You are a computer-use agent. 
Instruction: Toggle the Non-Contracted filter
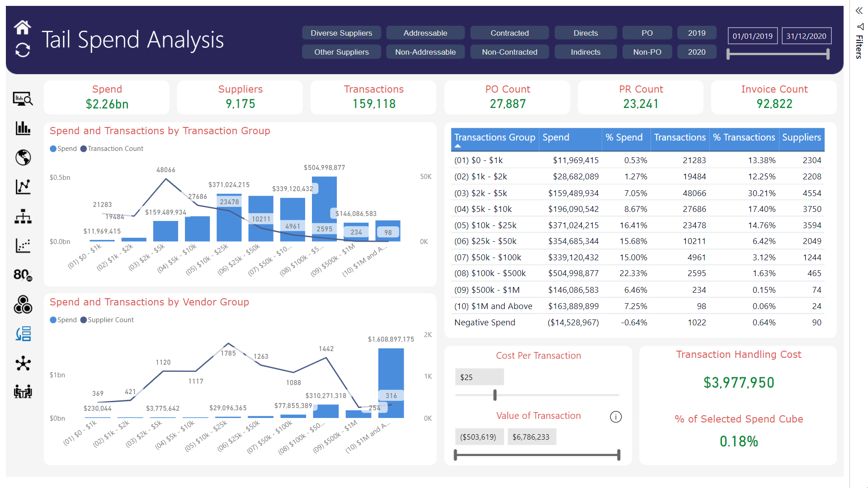point(509,52)
